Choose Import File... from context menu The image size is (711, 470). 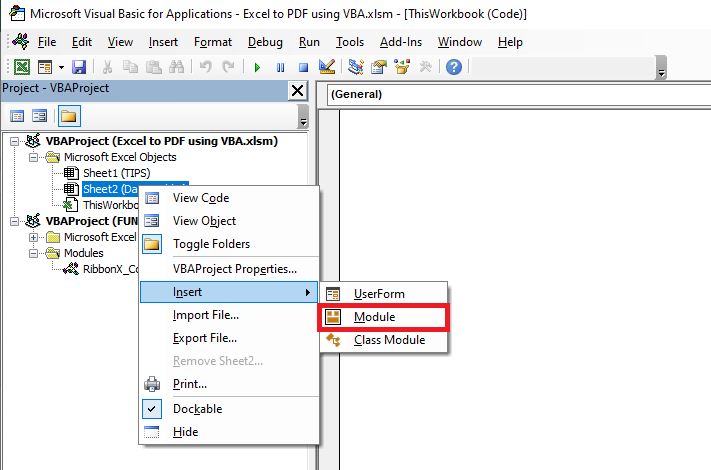[x=229, y=315]
